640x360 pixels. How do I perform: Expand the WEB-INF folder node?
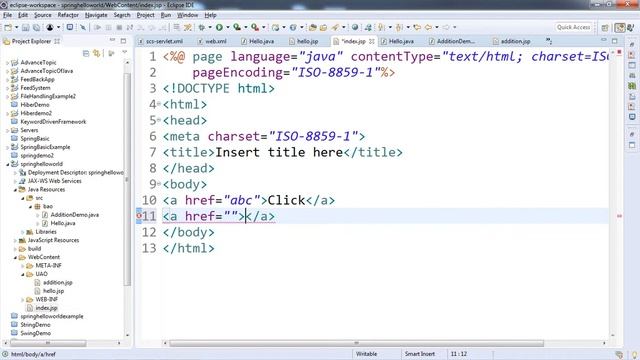23,300
